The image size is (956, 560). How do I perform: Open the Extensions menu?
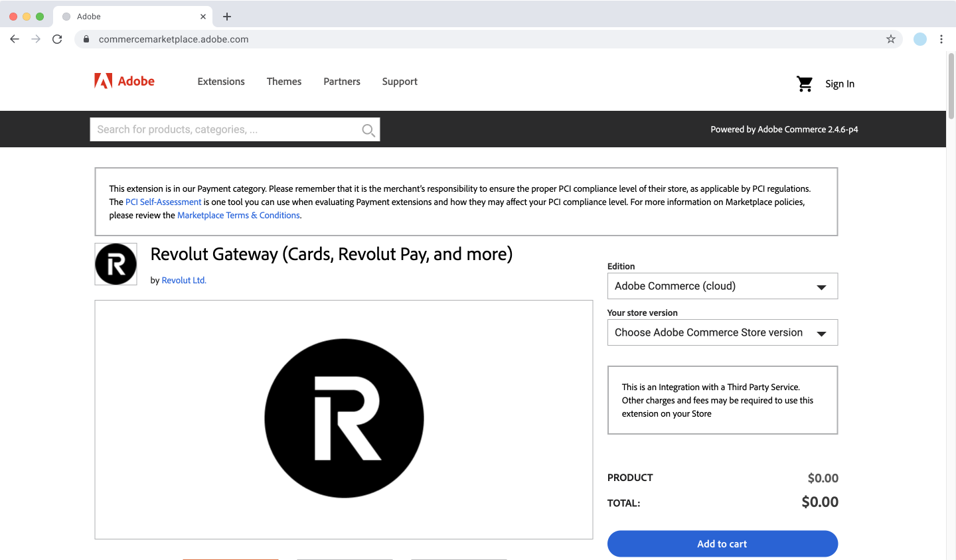click(221, 82)
